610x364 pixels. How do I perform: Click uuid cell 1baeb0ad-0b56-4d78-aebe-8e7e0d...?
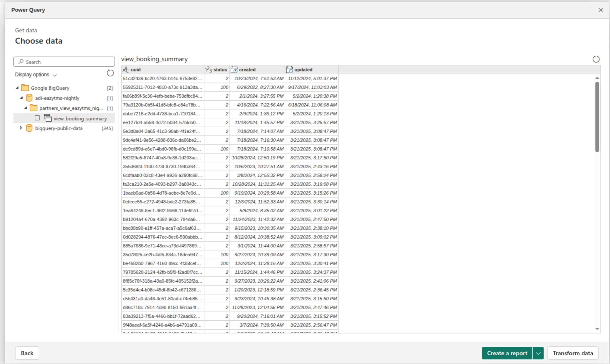click(163, 193)
